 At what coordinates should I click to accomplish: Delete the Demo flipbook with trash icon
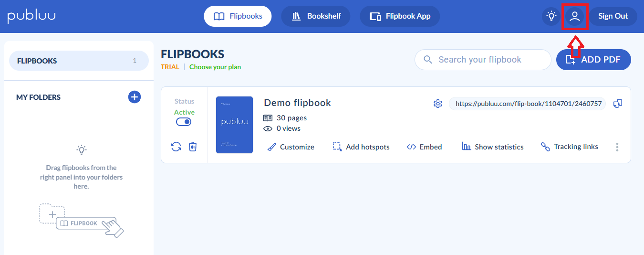coord(192,147)
